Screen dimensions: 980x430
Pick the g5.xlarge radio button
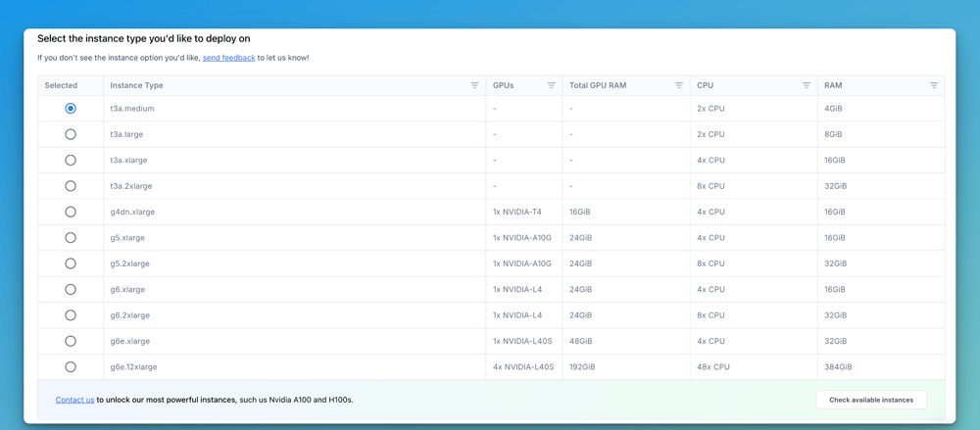[x=71, y=238]
